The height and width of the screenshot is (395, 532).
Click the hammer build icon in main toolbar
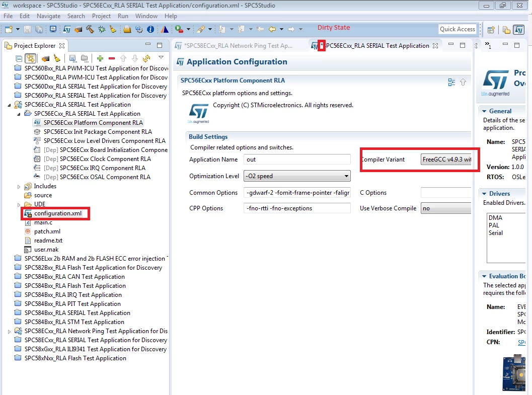tap(90, 29)
